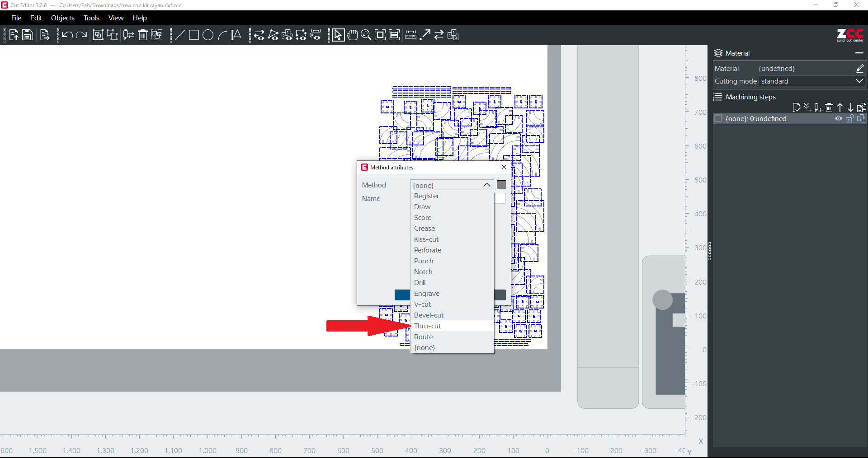Image resolution: width=868 pixels, height=458 pixels.
Task: Toggle visibility eye of {none} machining step
Action: click(838, 119)
